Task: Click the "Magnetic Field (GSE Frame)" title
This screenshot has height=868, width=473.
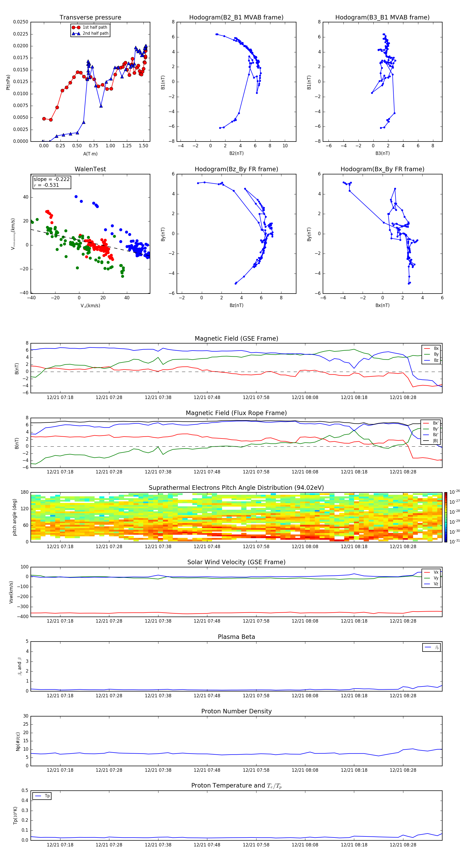Action: point(236,339)
